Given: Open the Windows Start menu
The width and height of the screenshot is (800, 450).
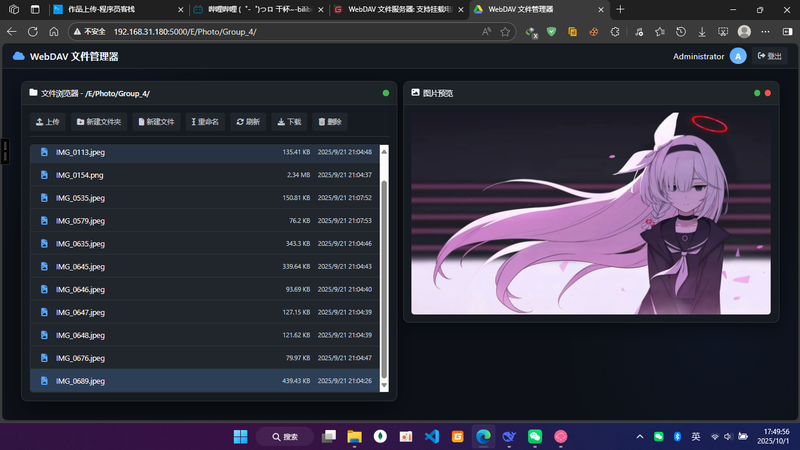Looking at the screenshot, I should pos(240,437).
